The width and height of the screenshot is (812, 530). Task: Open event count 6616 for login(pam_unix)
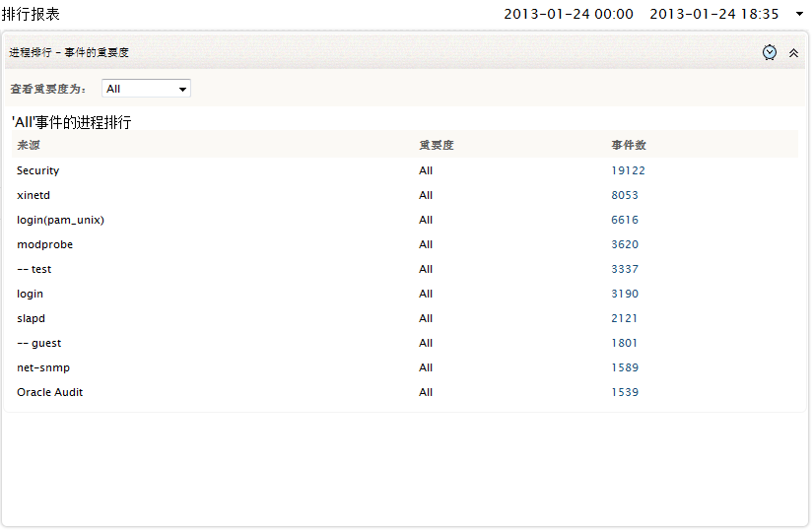coord(625,220)
